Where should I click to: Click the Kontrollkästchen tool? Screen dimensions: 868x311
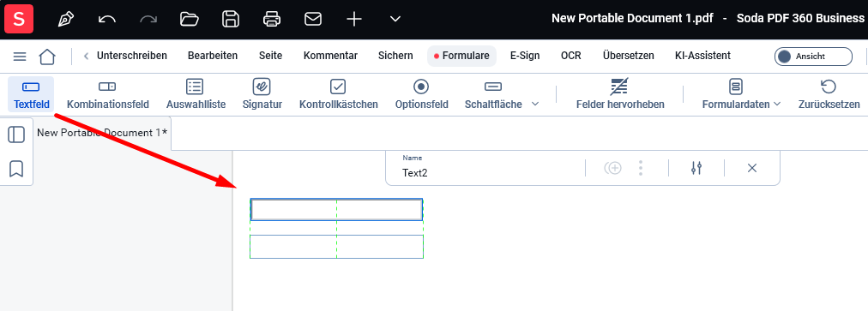point(338,94)
